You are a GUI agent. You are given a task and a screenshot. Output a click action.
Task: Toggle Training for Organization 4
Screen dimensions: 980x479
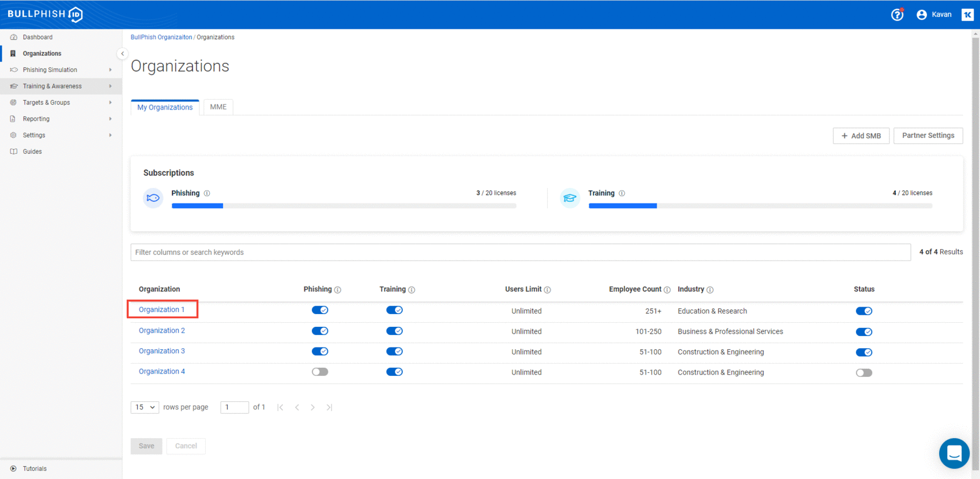click(394, 372)
